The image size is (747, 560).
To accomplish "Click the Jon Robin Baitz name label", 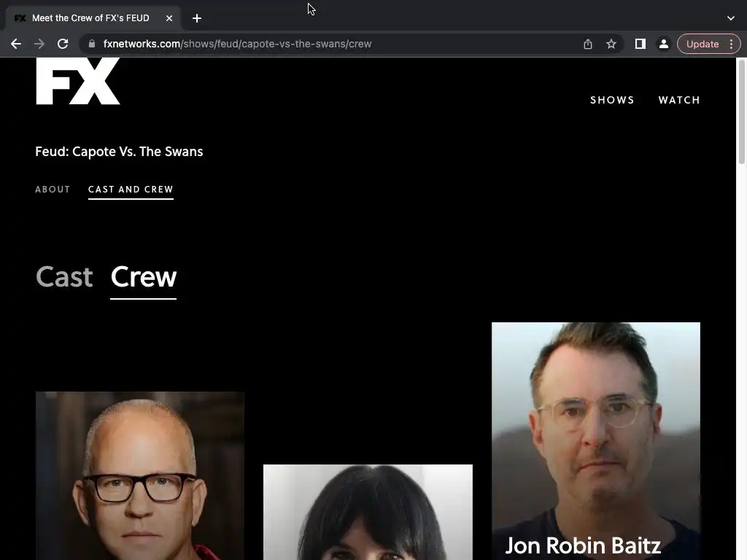I will [x=583, y=545].
